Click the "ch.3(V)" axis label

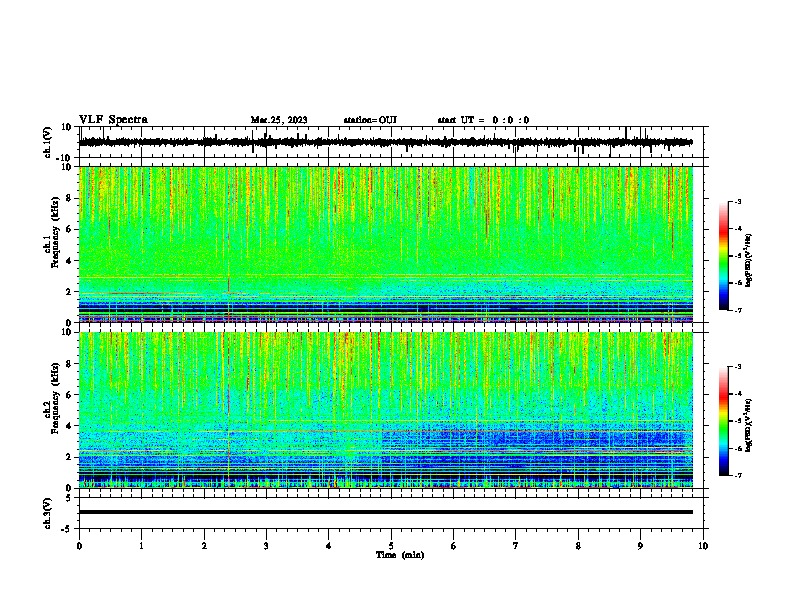click(48, 513)
